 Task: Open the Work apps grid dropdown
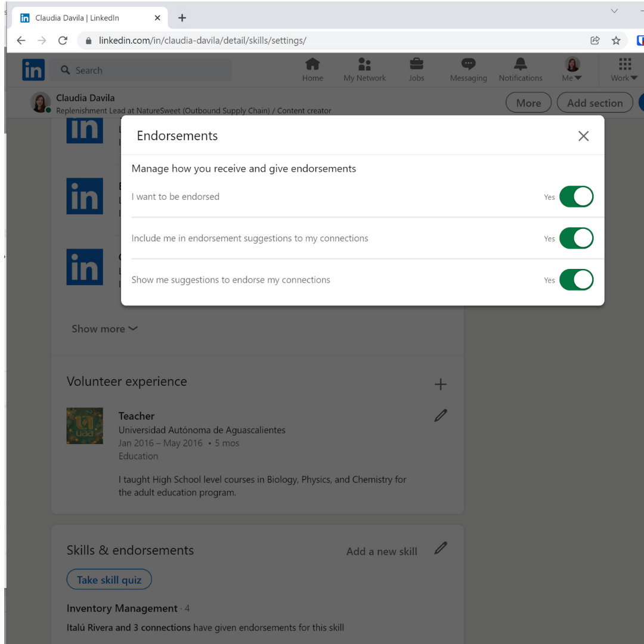pos(624,69)
